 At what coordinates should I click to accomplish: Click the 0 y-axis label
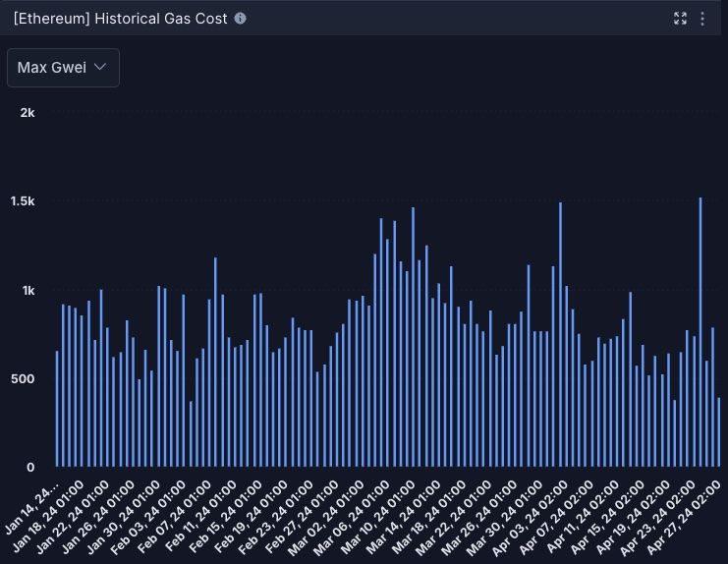pos(31,467)
